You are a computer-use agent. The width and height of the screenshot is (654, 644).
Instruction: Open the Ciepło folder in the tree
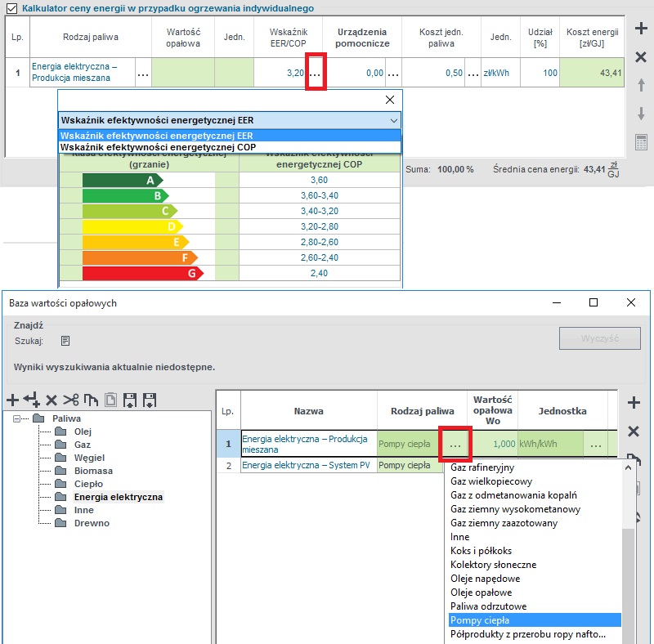pyautogui.click(x=78, y=484)
